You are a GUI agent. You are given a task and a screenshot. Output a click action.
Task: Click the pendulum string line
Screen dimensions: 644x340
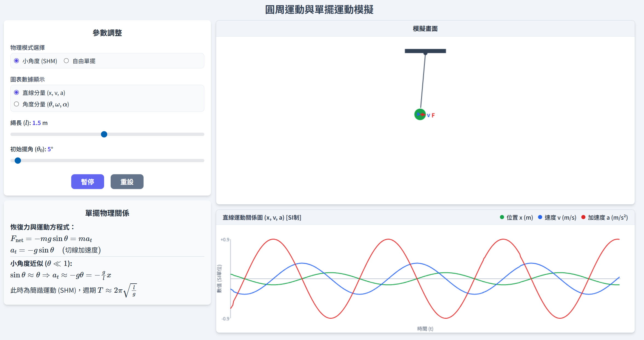[x=423, y=81]
